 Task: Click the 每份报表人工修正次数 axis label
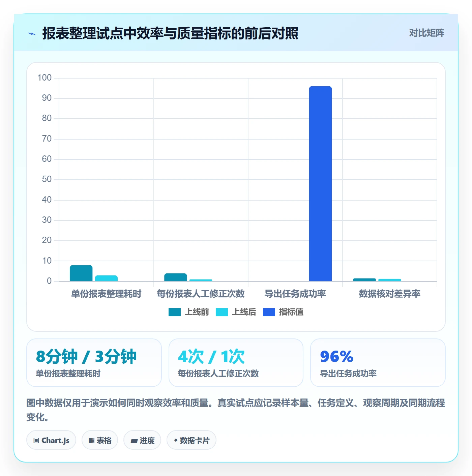click(x=201, y=294)
